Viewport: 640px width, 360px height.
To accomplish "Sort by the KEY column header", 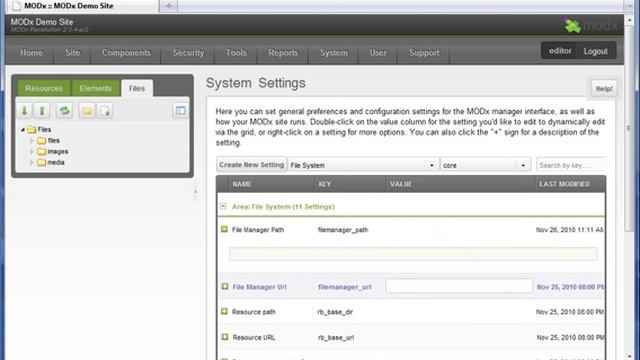I will pyautogui.click(x=350, y=184).
